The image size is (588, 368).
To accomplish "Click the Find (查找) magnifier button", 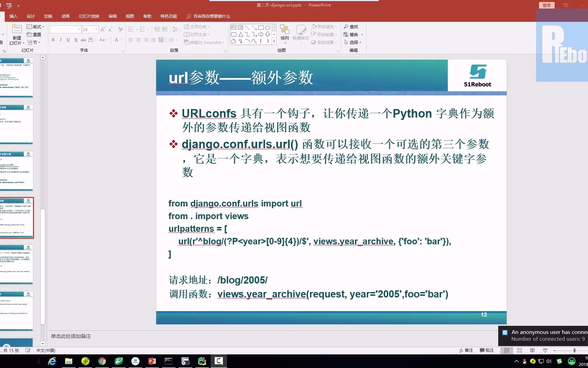I will tap(351, 27).
